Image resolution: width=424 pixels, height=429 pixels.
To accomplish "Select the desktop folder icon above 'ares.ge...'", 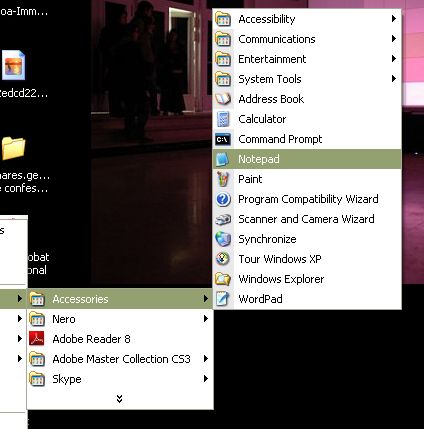I will coord(14,148).
